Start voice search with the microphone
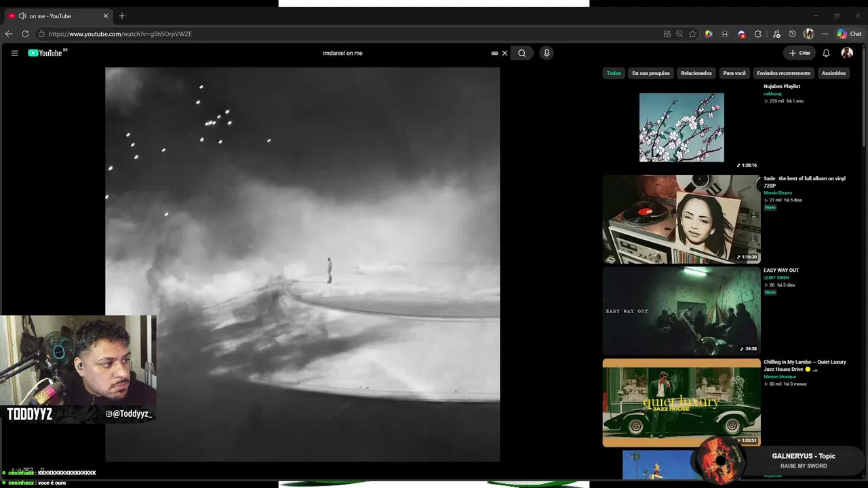 pyautogui.click(x=547, y=53)
